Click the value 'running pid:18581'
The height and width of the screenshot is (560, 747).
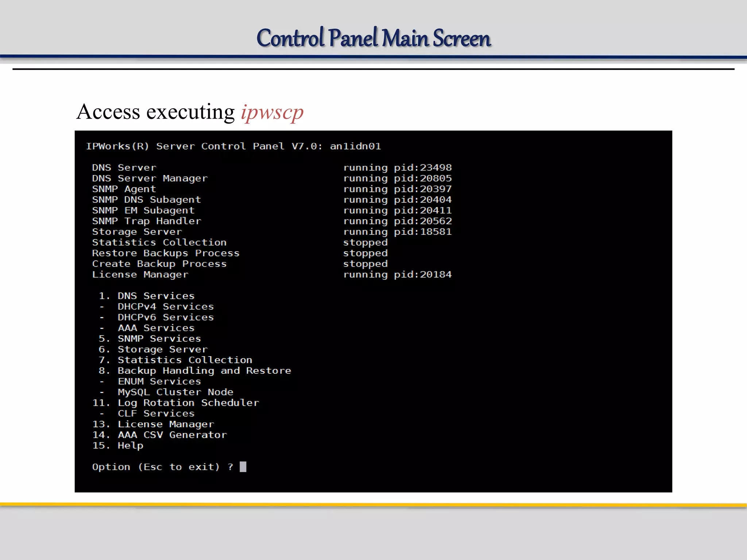398,232
